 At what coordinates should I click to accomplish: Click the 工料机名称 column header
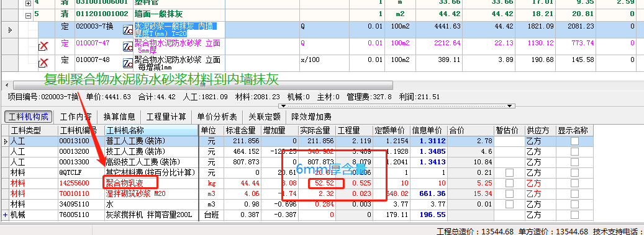(151, 131)
